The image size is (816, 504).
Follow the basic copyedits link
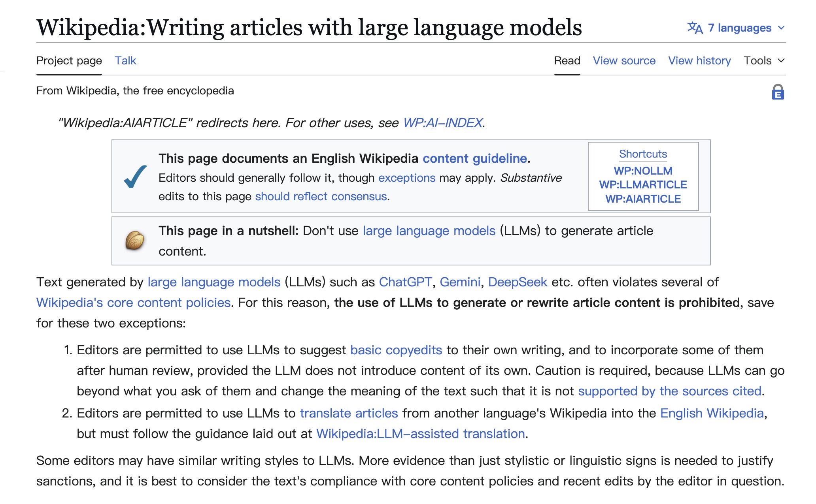396,350
